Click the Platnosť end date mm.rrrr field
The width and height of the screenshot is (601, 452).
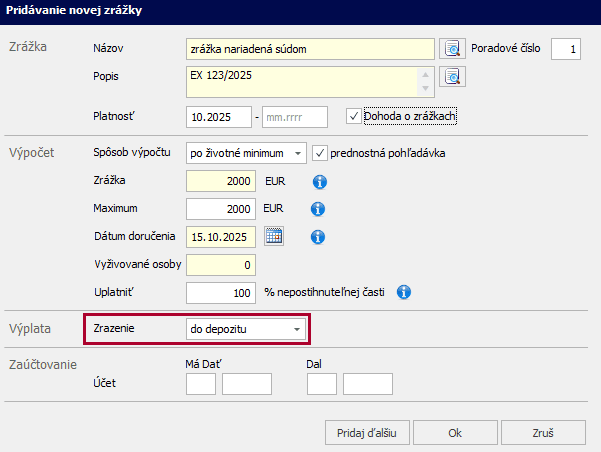(294, 117)
